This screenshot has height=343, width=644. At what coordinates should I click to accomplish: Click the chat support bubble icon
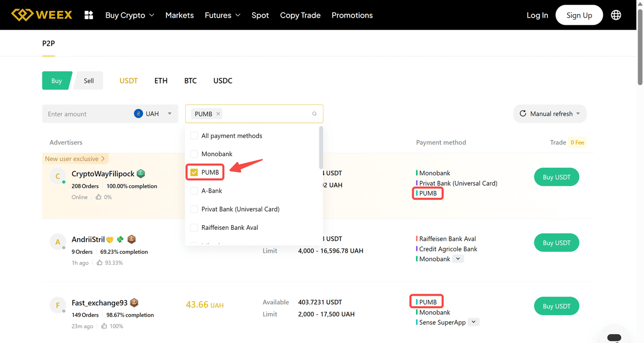[x=614, y=337]
